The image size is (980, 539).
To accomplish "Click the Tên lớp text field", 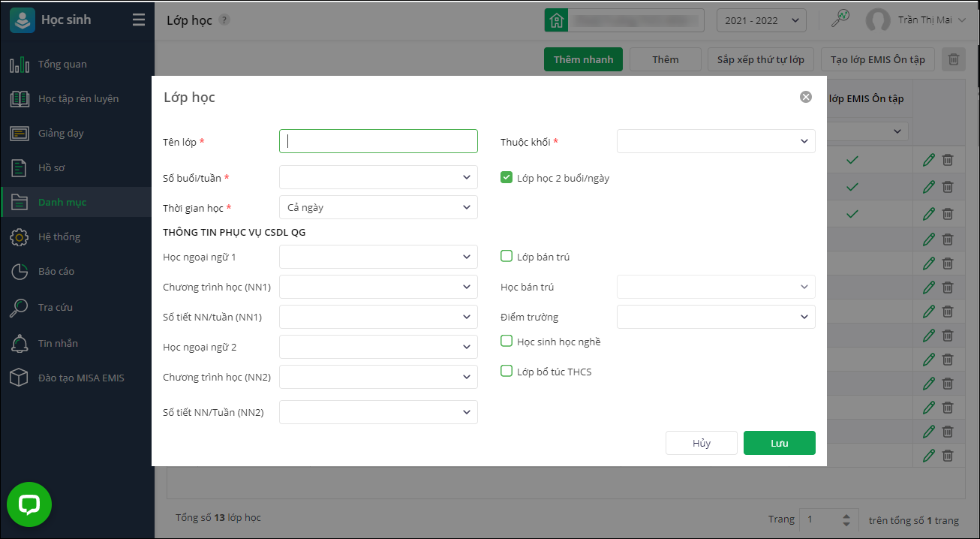I will [378, 141].
